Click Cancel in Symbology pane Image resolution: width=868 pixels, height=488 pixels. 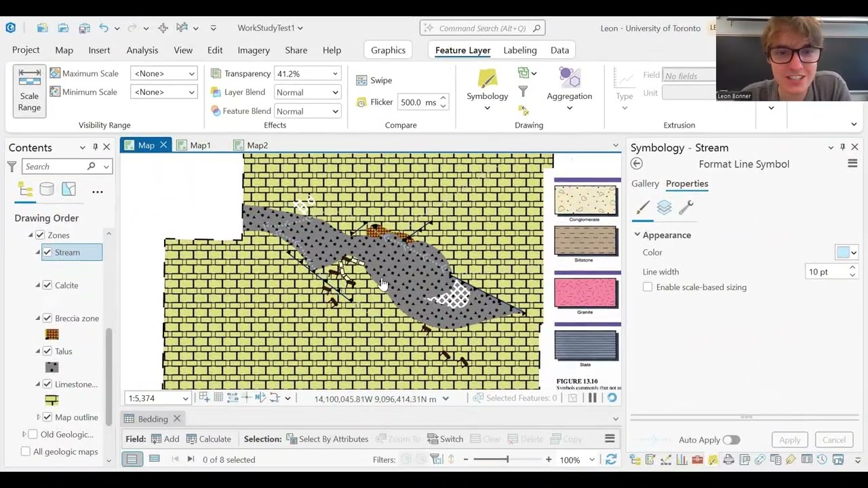(x=834, y=440)
